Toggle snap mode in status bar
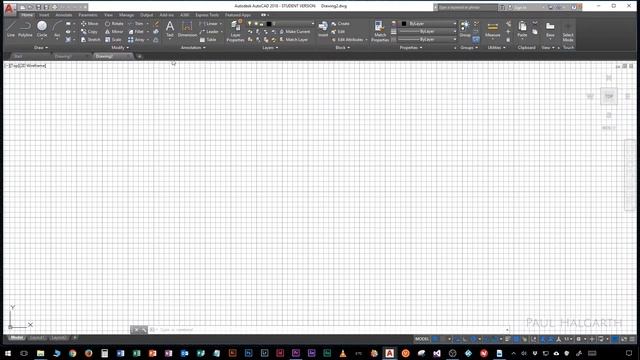 tap(443, 339)
